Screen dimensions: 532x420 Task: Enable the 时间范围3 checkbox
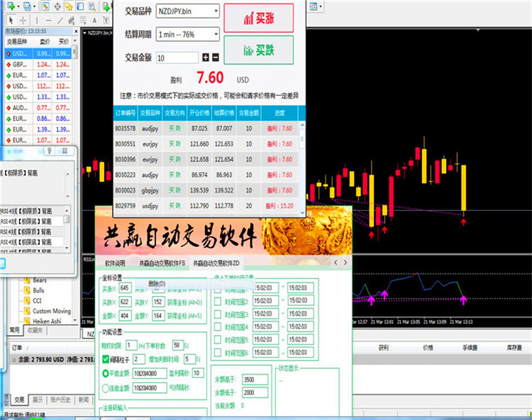218,314
